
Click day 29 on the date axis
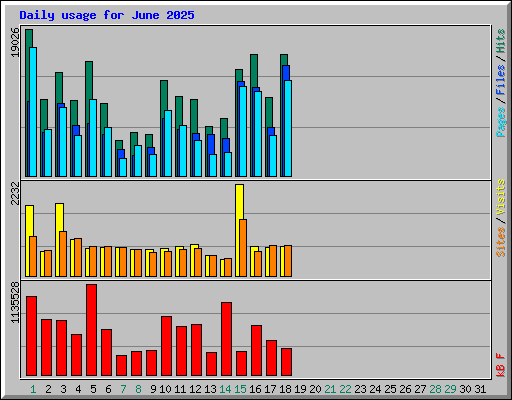click(450, 389)
